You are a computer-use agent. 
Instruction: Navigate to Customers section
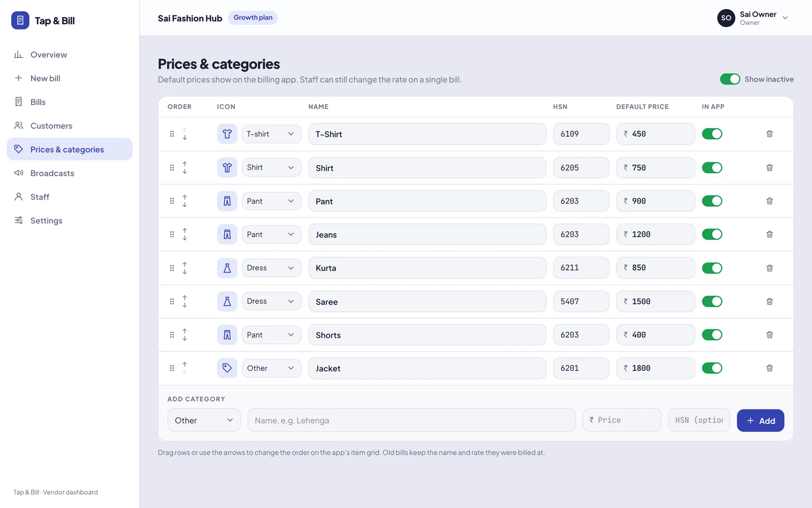pyautogui.click(x=70, y=125)
